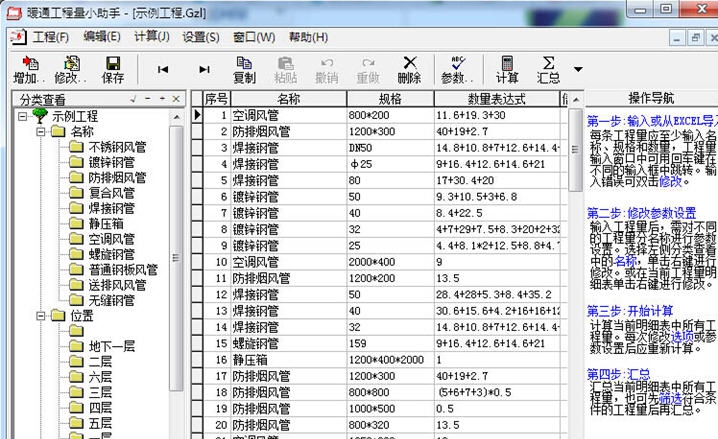
Task: Collapse the 示例工程 root node
Action: click(x=22, y=117)
